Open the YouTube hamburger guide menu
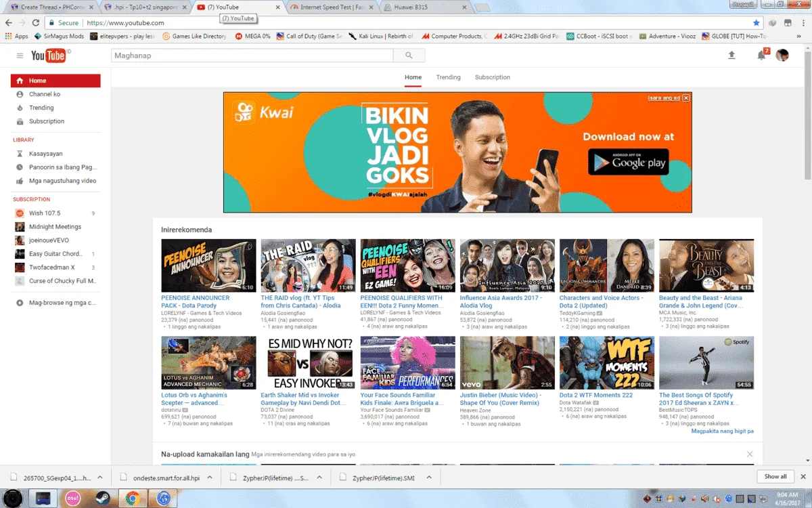 tap(20, 56)
